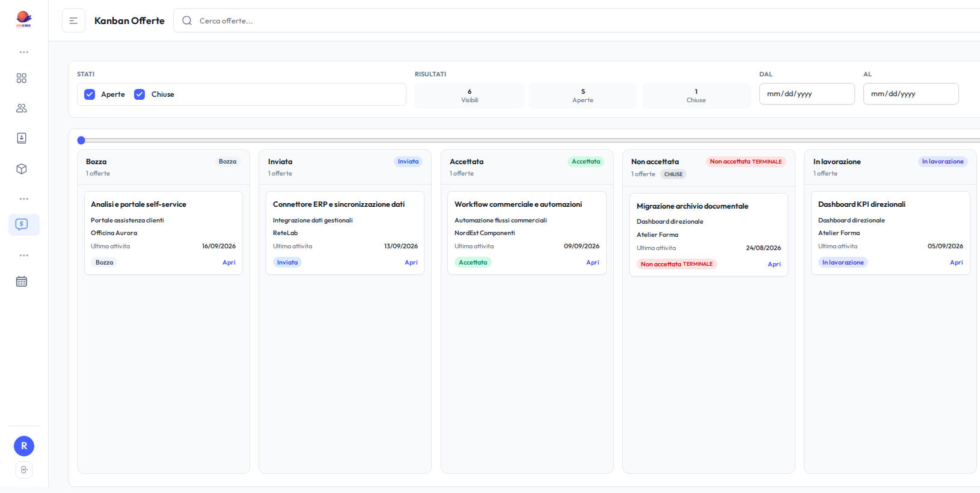Click the Inviata column header badge
The height and width of the screenshot is (493, 980).
click(x=408, y=162)
